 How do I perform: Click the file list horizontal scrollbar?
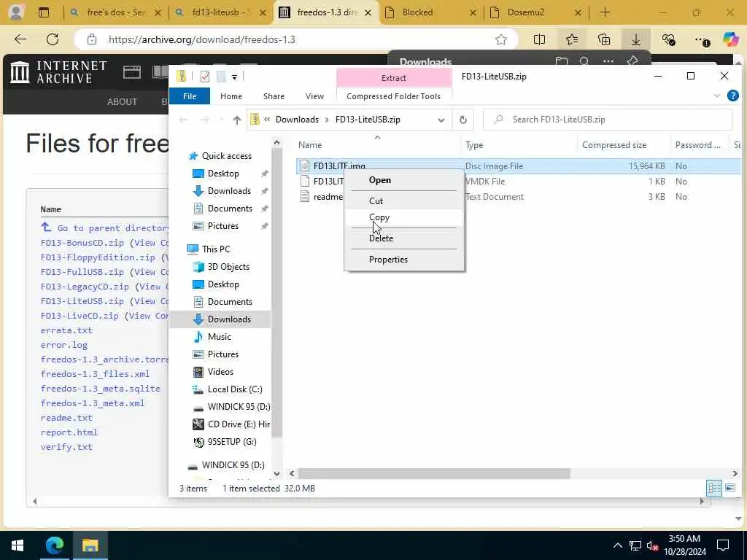point(433,474)
